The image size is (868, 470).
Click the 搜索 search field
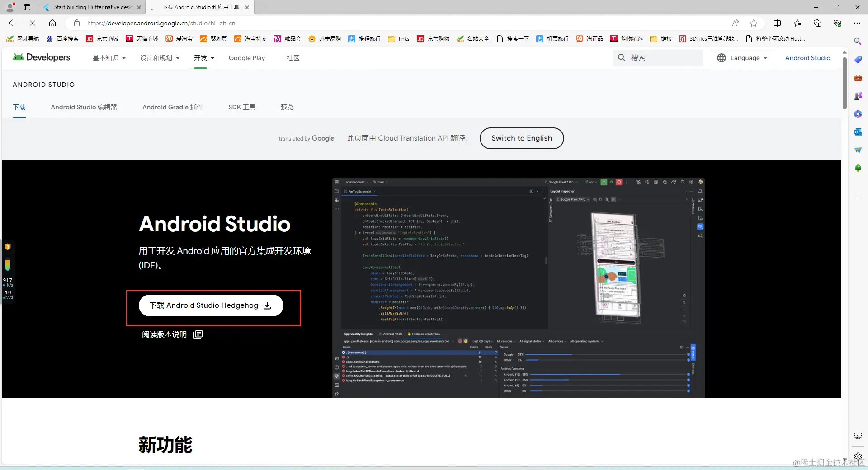pos(658,58)
